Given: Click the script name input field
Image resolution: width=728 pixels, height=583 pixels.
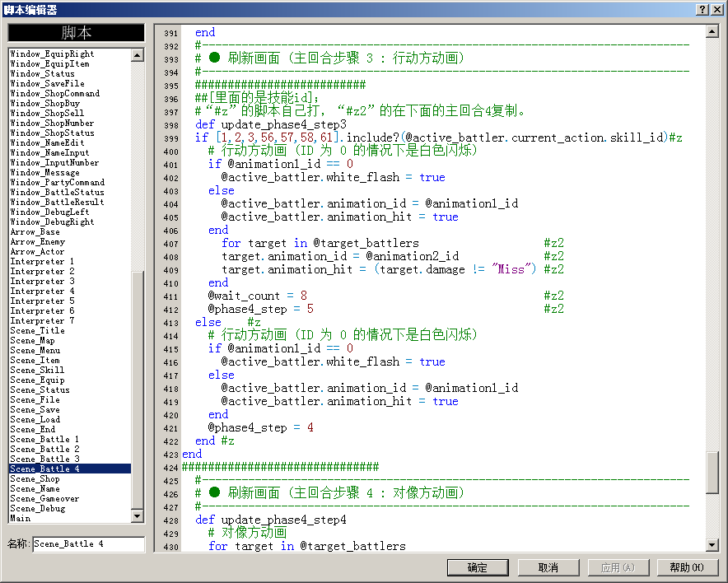Looking at the screenshot, I should tap(89, 543).
